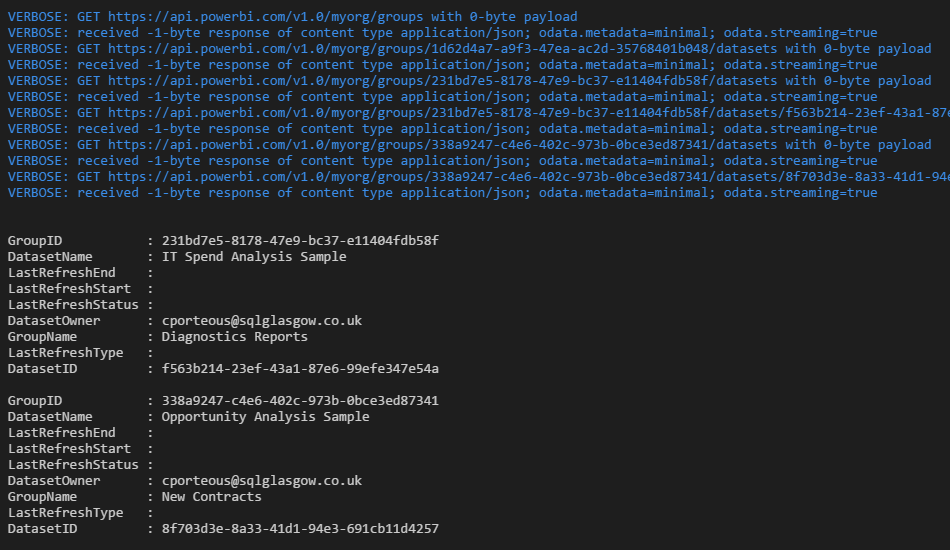The image size is (950, 550).
Task: Click the owner email under Opportunity Analysis Sample
Action: [262, 481]
